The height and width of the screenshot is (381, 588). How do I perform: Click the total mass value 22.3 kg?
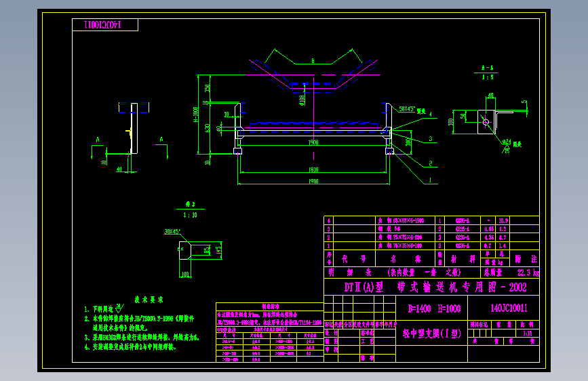tap(528, 273)
